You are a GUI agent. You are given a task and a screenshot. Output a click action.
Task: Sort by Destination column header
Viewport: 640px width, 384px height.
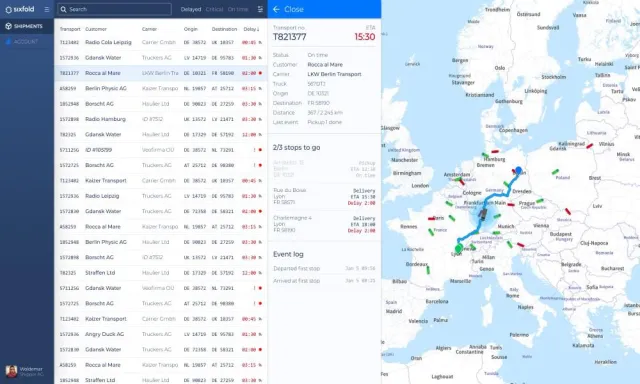click(224, 29)
